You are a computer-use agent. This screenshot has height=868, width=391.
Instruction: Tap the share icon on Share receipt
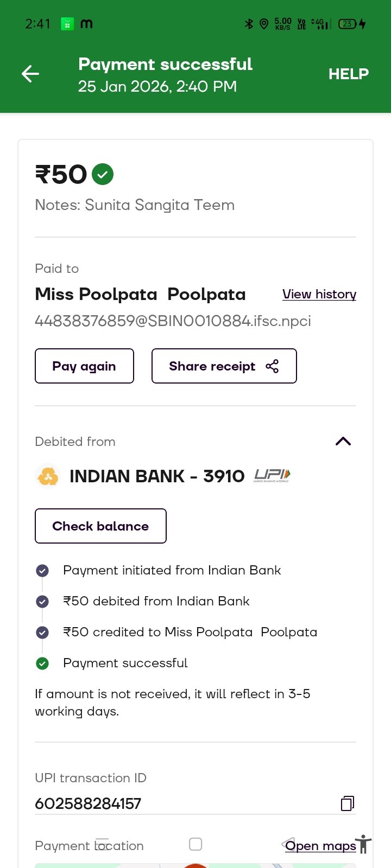[x=272, y=366]
